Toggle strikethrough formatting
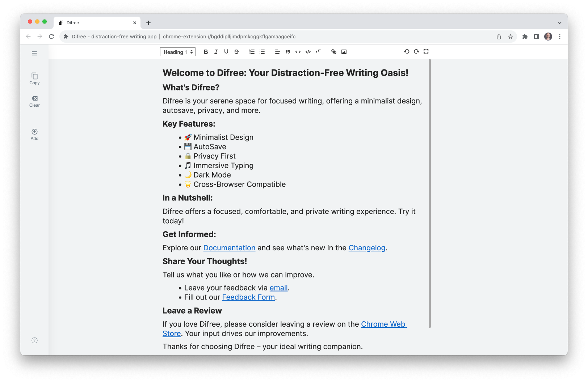Viewport: 588px width, 382px height. (x=236, y=52)
